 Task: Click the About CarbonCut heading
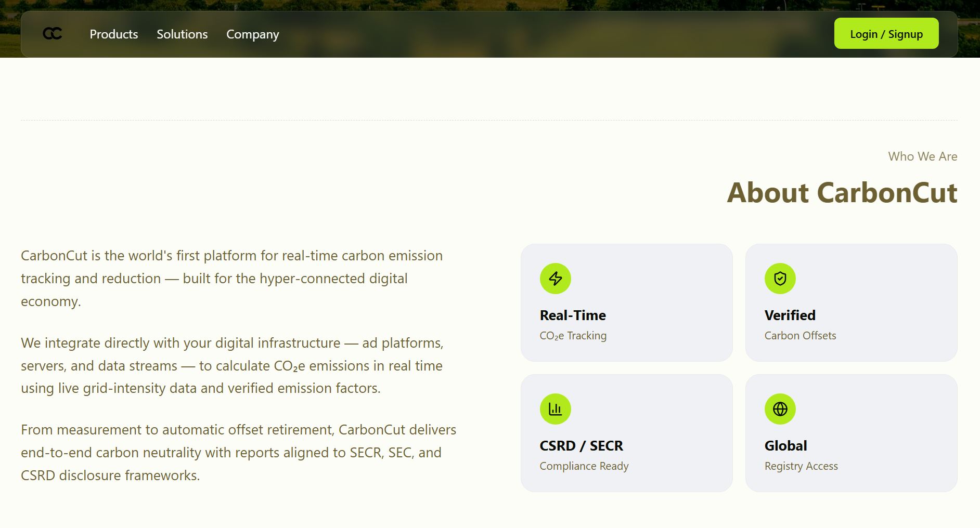tap(842, 193)
